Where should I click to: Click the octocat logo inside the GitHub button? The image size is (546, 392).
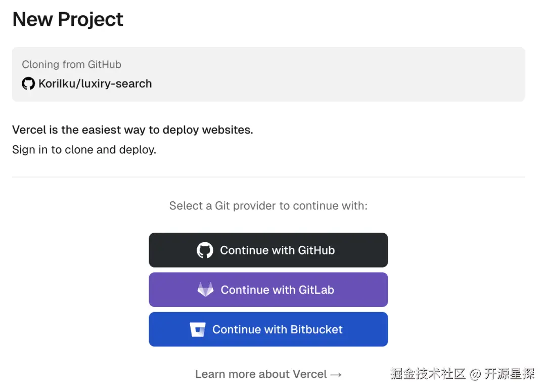205,250
